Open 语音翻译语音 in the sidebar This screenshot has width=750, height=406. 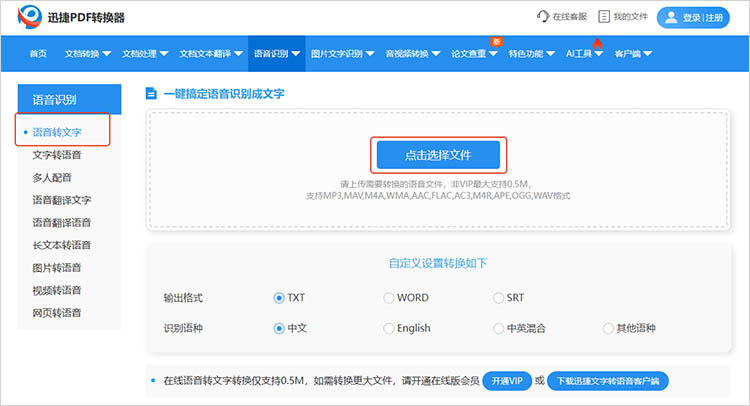pyautogui.click(x=62, y=222)
